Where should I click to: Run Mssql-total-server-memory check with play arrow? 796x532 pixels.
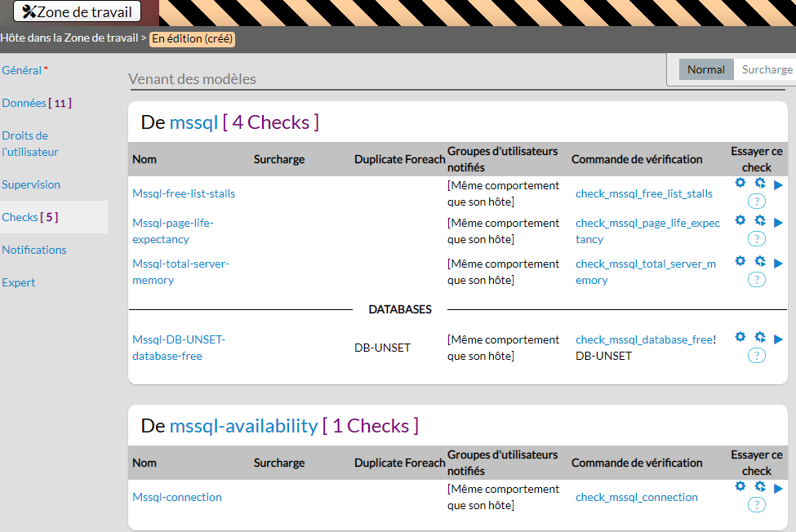coord(778,263)
